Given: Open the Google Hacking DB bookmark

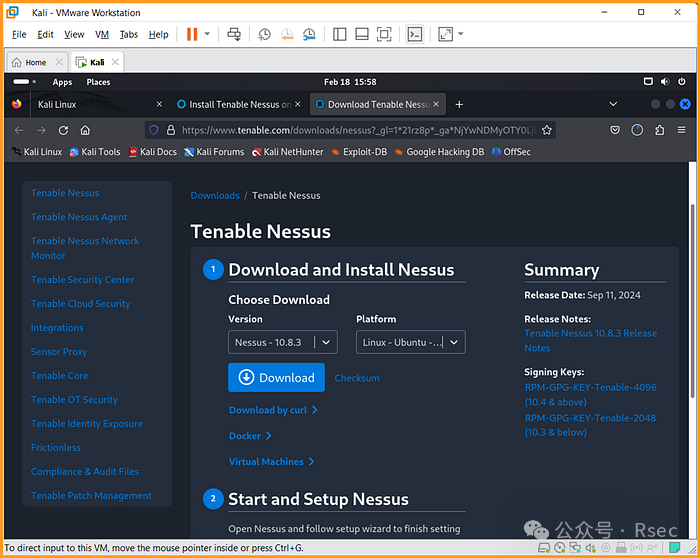Looking at the screenshot, I should tap(440, 152).
